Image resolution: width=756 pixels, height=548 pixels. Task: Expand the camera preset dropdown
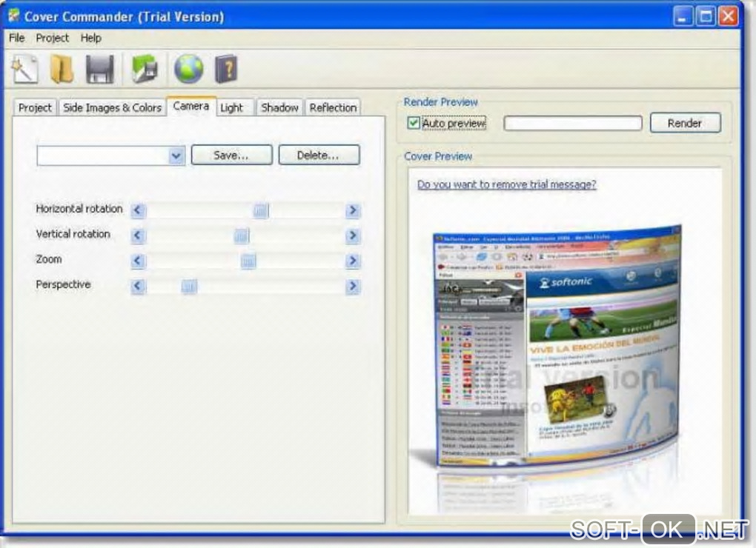coord(176,156)
